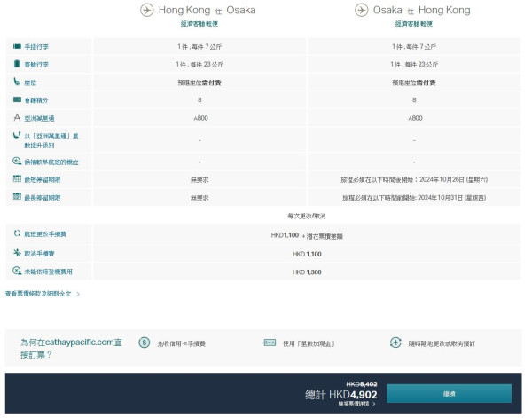Click the maximum stay calendar icon
This screenshot has width=532, height=418.
click(17, 196)
